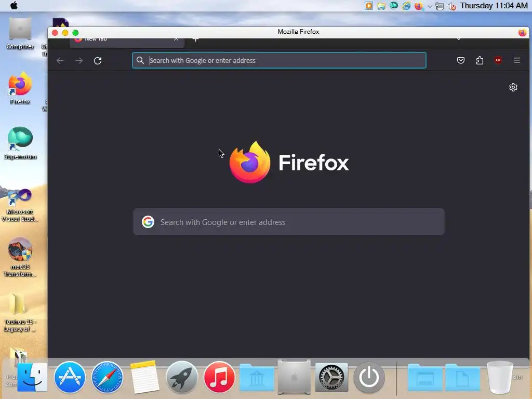Click the muted volume tray icon

[x=451, y=6]
